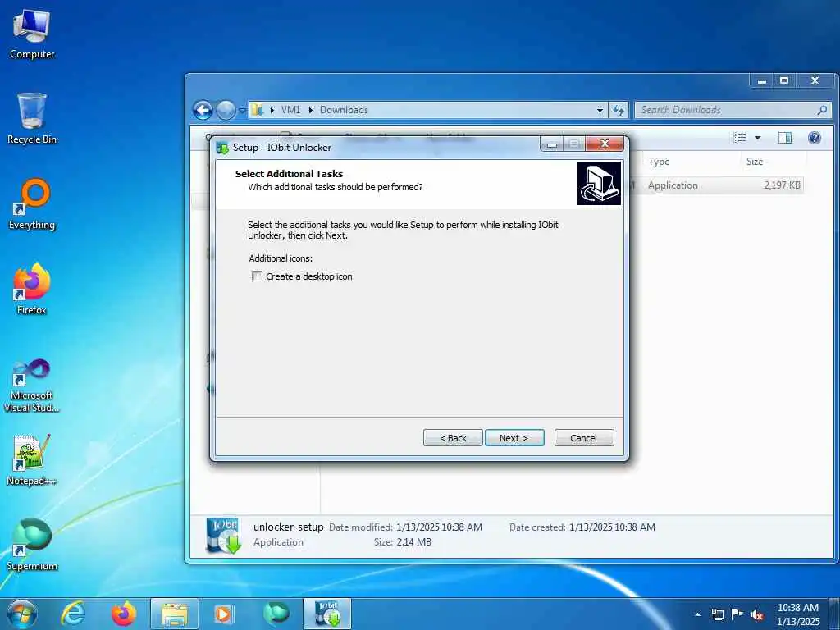840x630 pixels.
Task: Click the Next button in Setup
Action: 514,438
